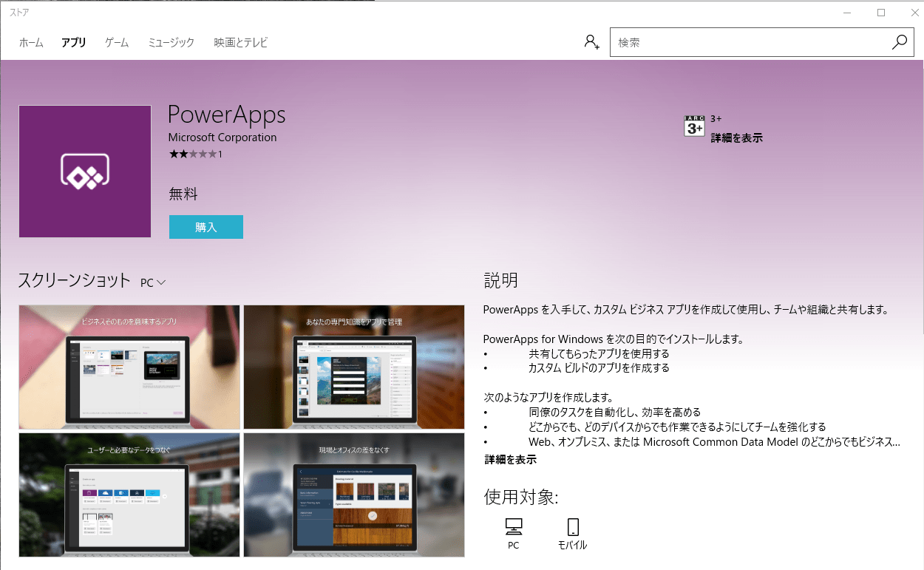Click the line 同僚のタスクを自動化し、効率を高める
Image resolution: width=924 pixels, height=570 pixels.
tap(614, 413)
